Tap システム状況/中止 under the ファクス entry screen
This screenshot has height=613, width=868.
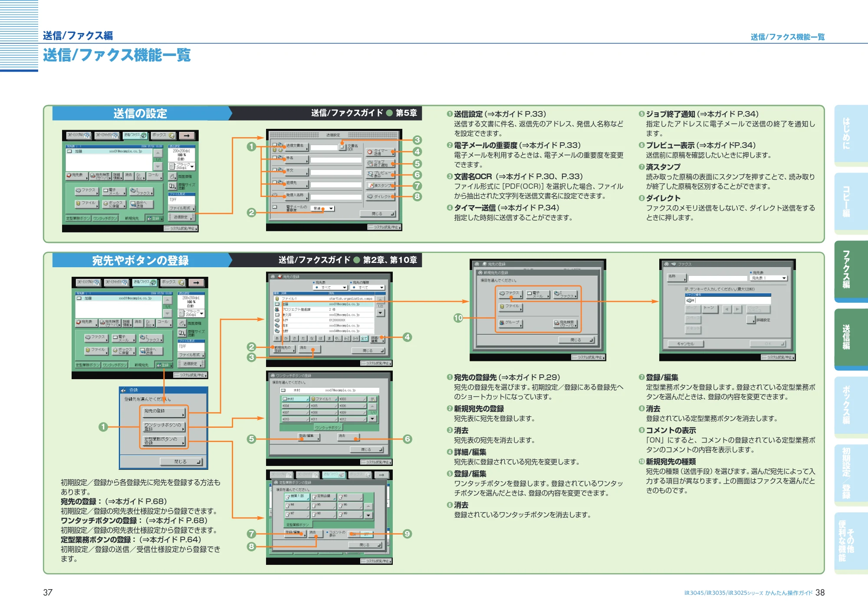coord(778,357)
